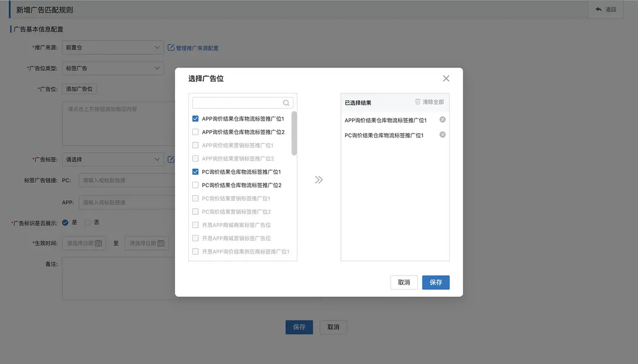This screenshot has width=638, height=364.
Task: Click the edit icon before 管理推广来源配置
Action: pyautogui.click(x=171, y=48)
